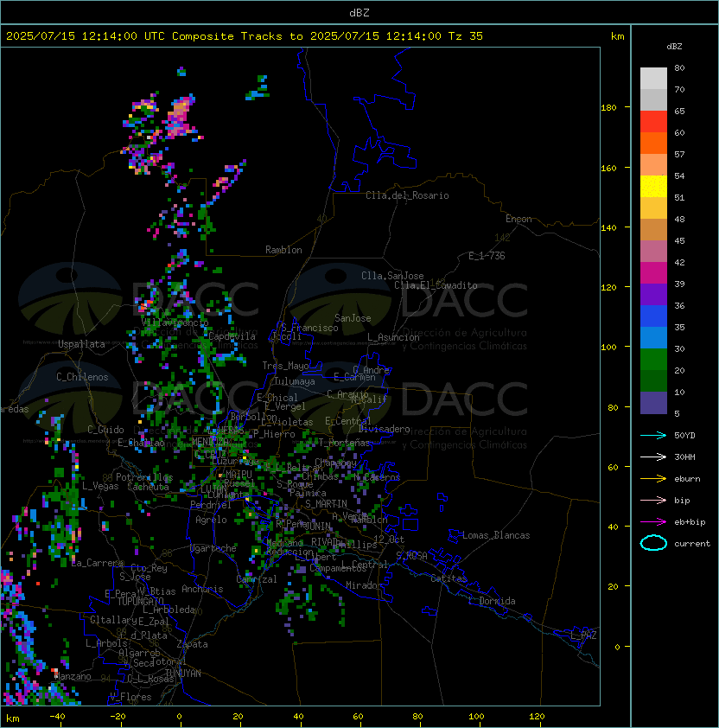Click the 'L_Dormida' map label
The width and height of the screenshot is (719, 728).
492,601
